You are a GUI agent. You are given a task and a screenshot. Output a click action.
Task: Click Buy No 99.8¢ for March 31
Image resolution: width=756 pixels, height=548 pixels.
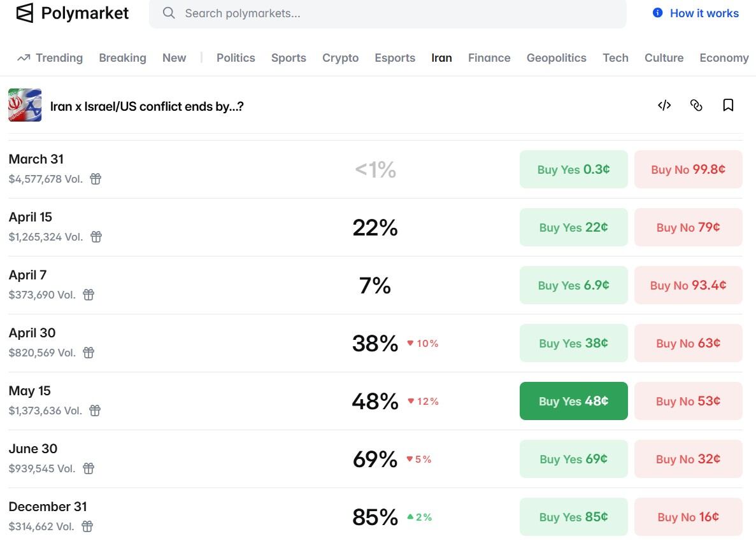tap(688, 169)
